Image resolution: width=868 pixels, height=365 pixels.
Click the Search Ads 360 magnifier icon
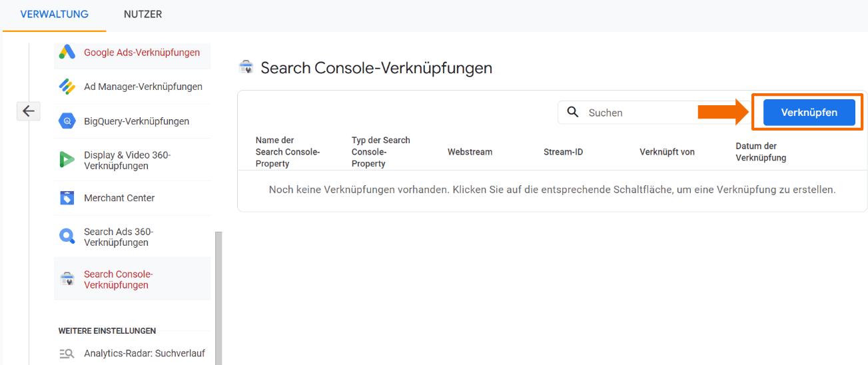[x=67, y=236]
